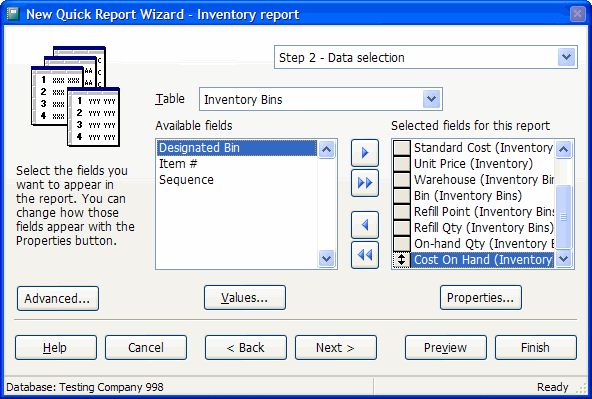Click Available fields scroll up arrow
The height and width of the screenshot is (399, 592).
tap(326, 149)
